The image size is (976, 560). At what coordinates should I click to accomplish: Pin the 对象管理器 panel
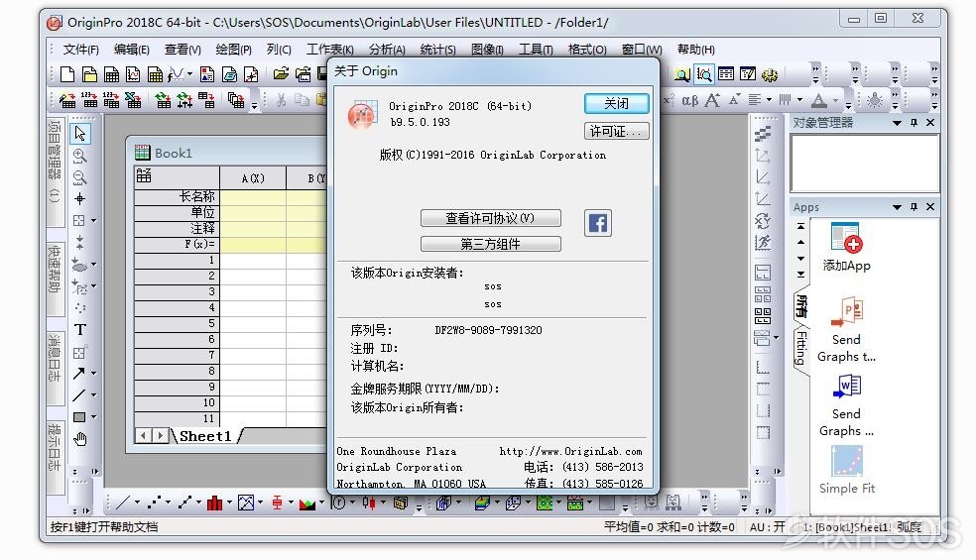[x=914, y=123]
